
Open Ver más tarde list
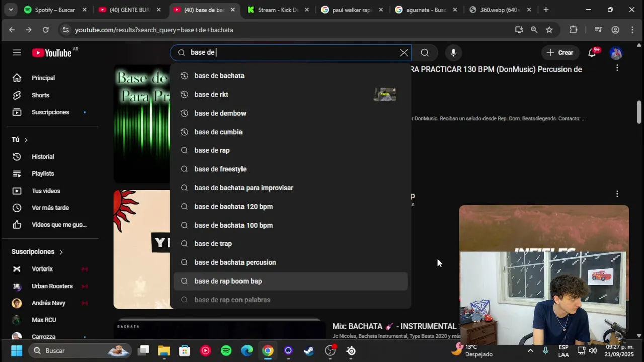[x=50, y=208]
